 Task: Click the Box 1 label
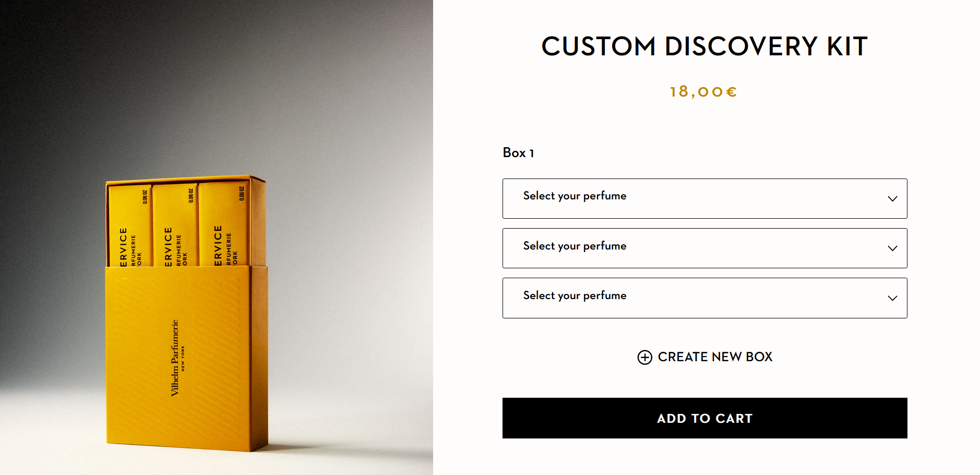[x=518, y=153]
